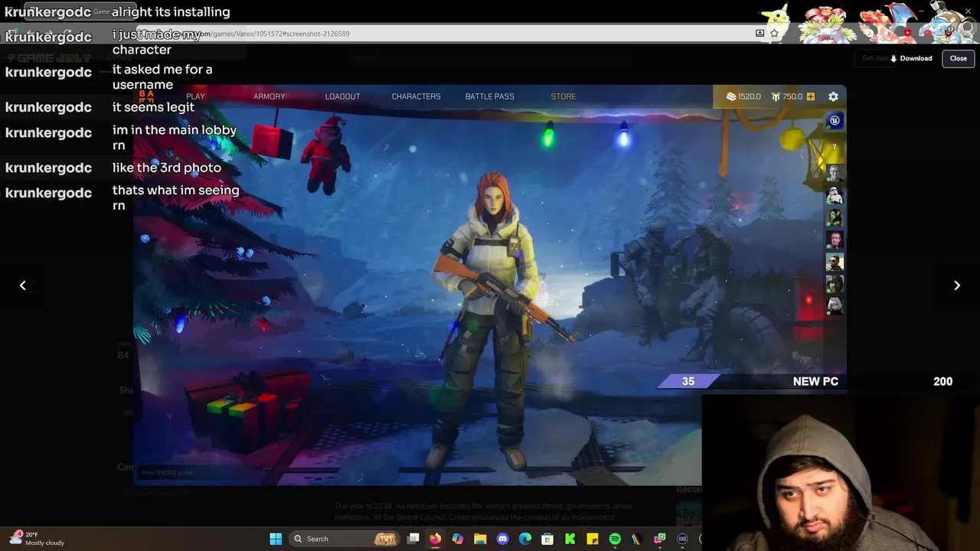Open Task View from the taskbar
Screen dimensions: 980x551
[x=413, y=539]
